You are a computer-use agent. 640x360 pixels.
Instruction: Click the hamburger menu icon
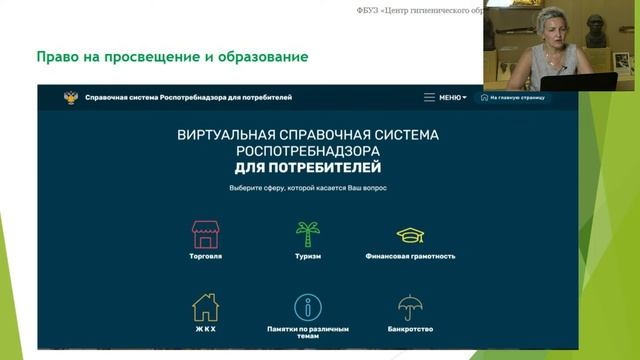point(429,98)
